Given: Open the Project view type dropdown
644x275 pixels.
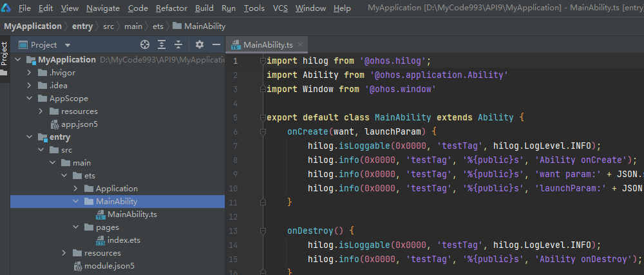Looking at the screenshot, I should pos(68,45).
